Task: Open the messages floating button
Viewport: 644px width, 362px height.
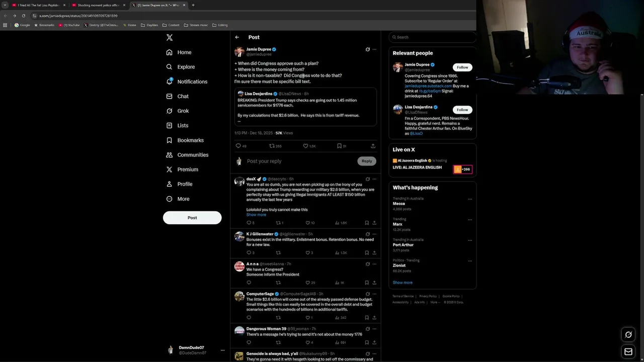Action: [x=628, y=352]
